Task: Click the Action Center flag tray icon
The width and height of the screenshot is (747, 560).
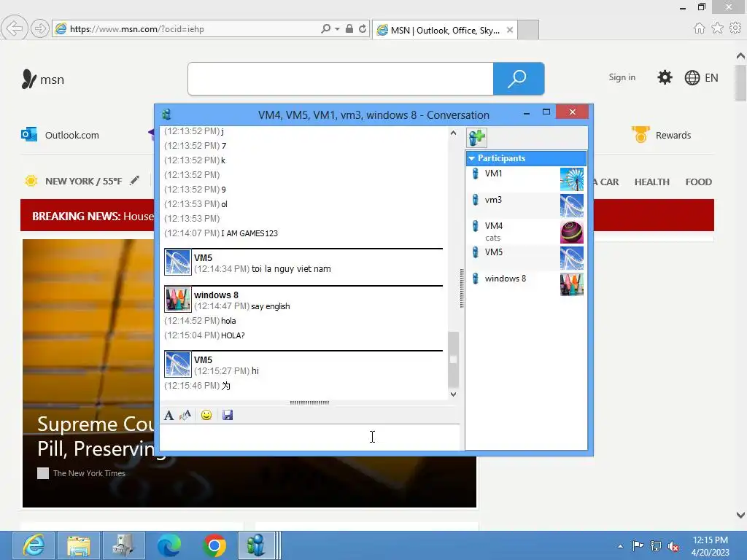Action: tap(638, 546)
